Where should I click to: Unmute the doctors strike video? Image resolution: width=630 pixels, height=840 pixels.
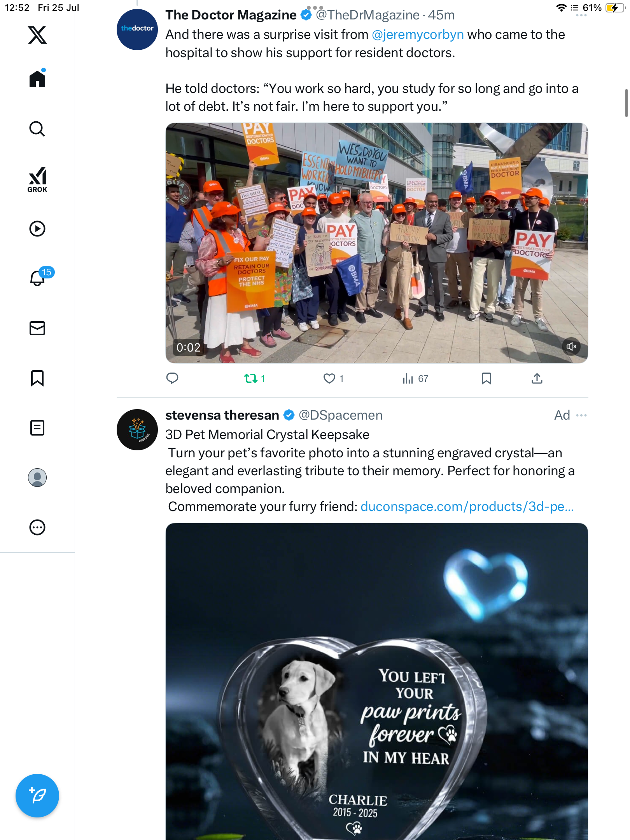571,346
